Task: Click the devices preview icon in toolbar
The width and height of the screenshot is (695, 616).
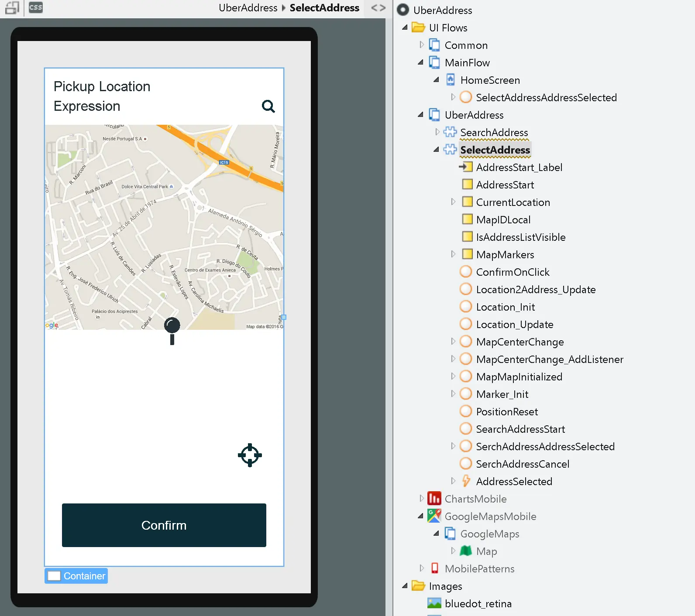Action: click(12, 7)
